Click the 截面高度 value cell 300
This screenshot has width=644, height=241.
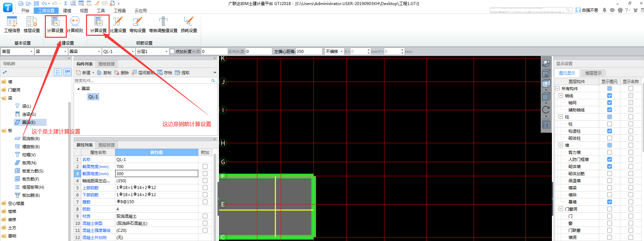click(157, 173)
